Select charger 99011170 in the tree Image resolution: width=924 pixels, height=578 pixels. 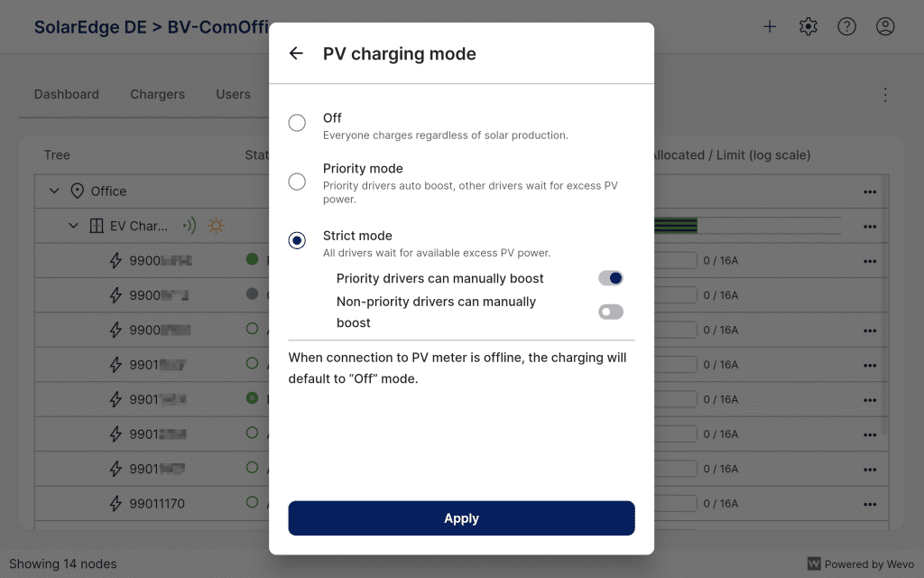coord(157,504)
